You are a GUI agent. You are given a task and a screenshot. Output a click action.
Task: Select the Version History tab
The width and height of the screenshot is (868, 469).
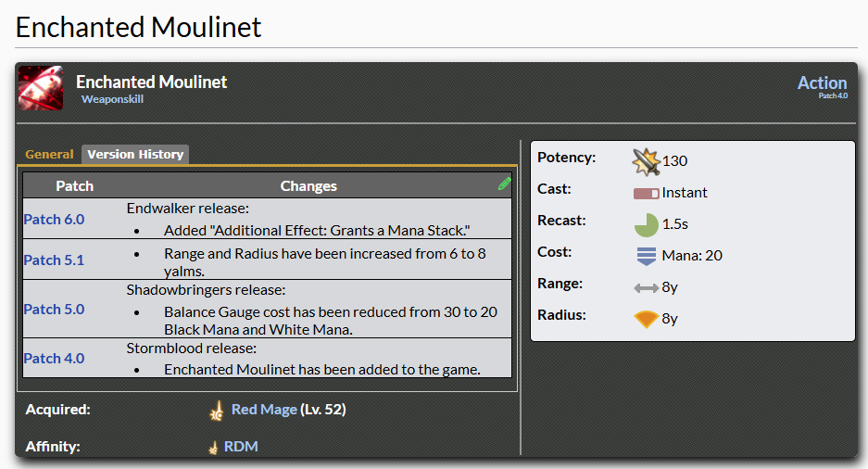point(135,155)
